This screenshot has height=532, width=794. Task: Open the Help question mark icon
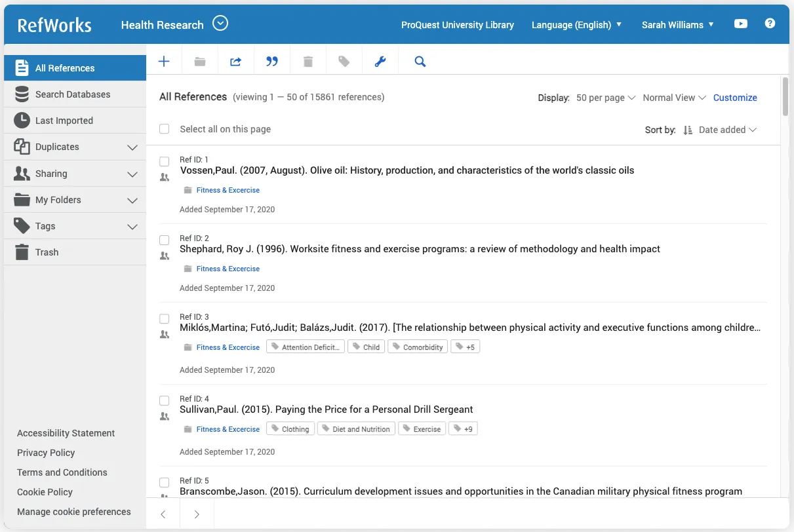tap(770, 24)
